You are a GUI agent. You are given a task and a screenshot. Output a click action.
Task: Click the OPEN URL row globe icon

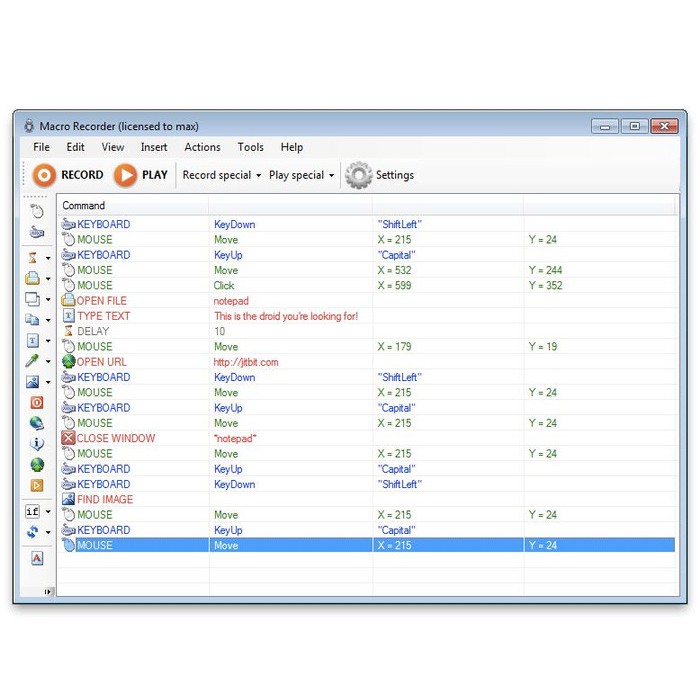[68, 362]
